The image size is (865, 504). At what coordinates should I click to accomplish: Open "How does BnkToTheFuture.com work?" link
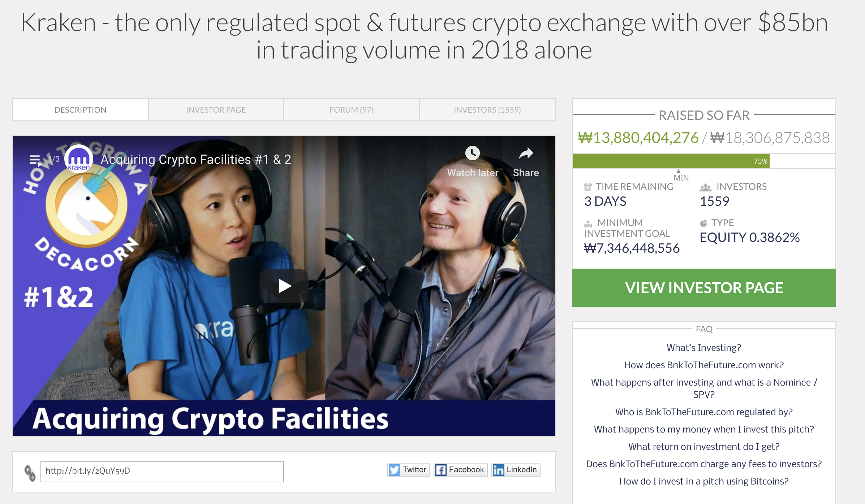[704, 365]
